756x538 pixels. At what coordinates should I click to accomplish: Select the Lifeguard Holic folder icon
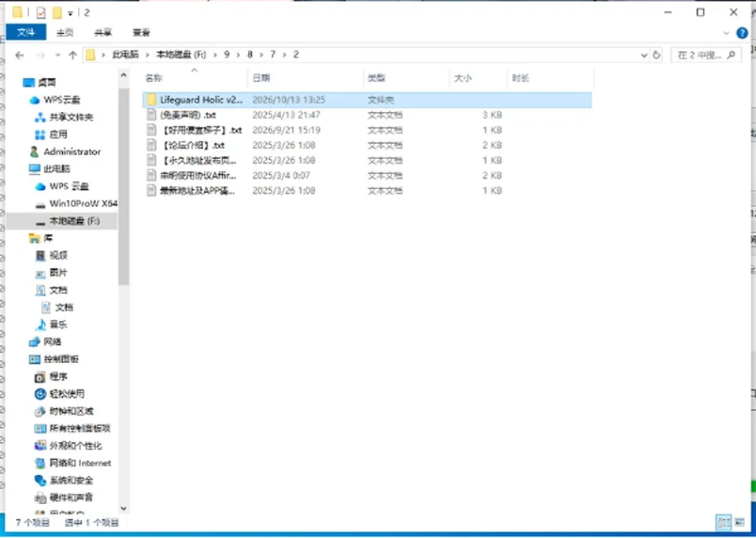pyautogui.click(x=152, y=100)
